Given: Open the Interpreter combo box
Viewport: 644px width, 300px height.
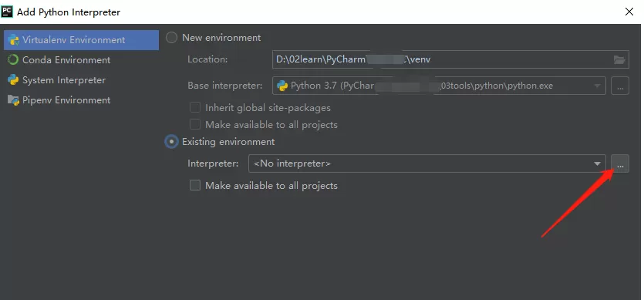Looking at the screenshot, I should coord(427,163).
